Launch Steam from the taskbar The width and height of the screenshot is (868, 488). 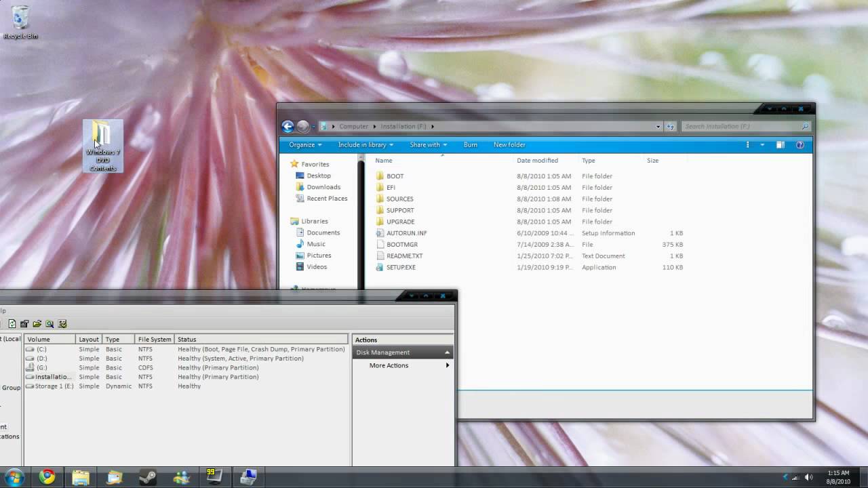[x=147, y=477]
